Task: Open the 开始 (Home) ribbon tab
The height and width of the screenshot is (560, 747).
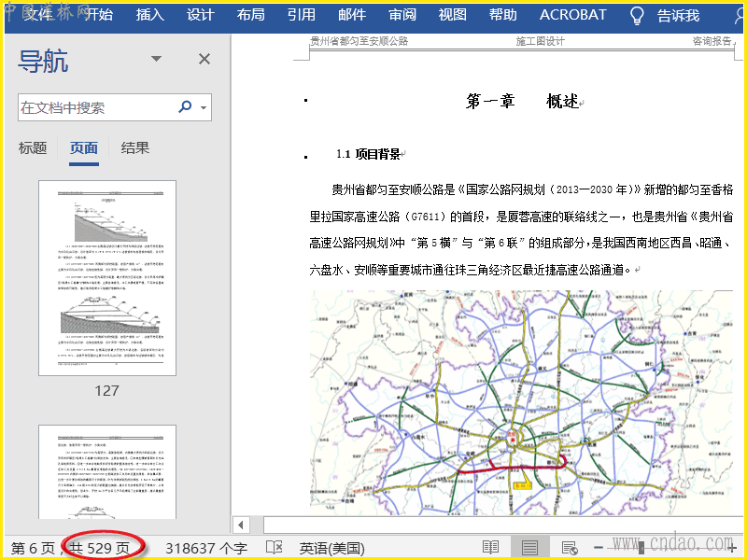Action: click(99, 15)
